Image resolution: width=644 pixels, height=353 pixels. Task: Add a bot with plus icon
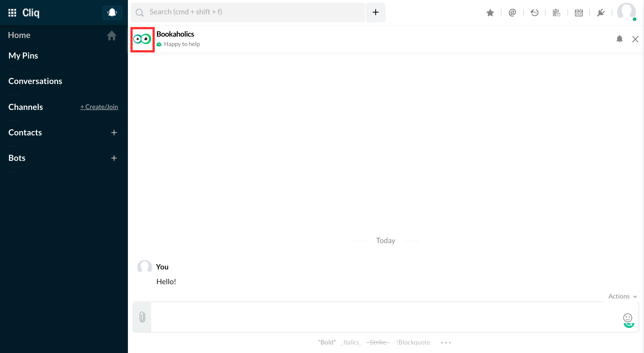114,158
